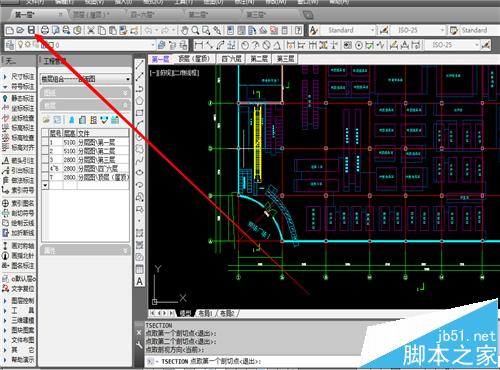Toggle the row checkbox for 分层图\四~六层

coord(45,168)
